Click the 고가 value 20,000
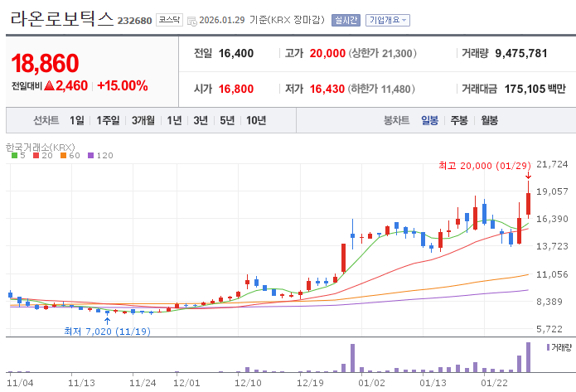The image size is (576, 392). click(x=327, y=53)
